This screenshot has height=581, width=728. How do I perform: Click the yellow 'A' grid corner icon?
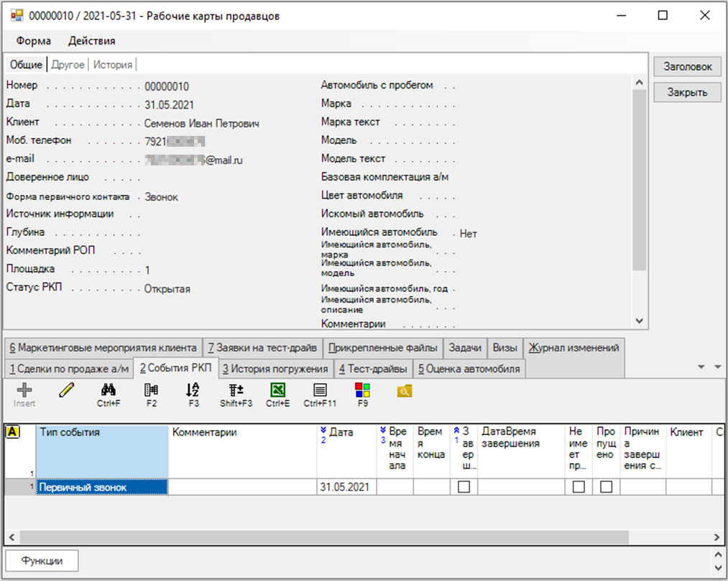point(12,432)
